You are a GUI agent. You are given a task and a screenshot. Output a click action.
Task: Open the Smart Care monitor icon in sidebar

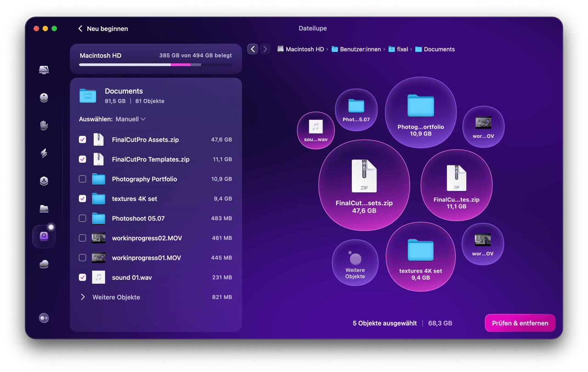click(44, 70)
